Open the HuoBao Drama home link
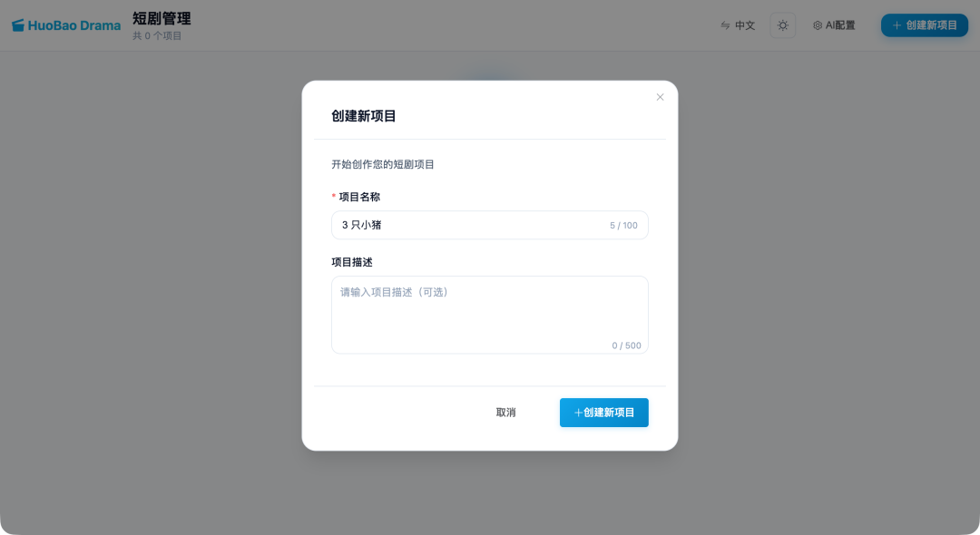This screenshot has width=980, height=535. tap(65, 24)
